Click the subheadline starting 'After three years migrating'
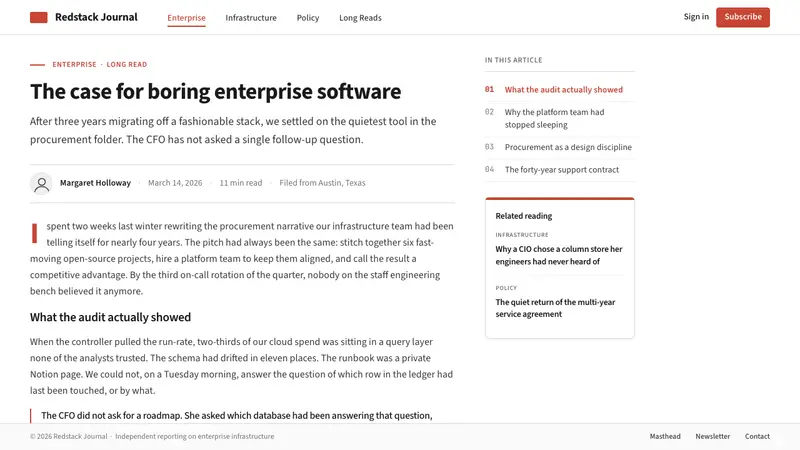800x450 pixels. pos(233,131)
